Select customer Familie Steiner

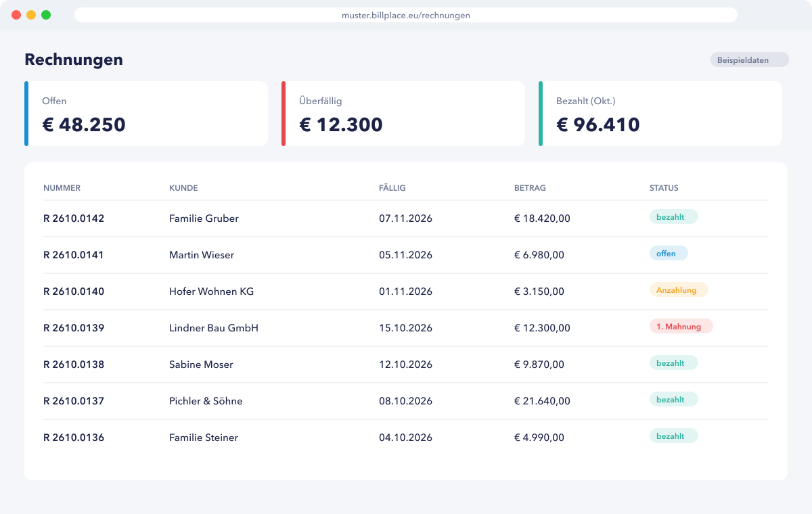[204, 438]
